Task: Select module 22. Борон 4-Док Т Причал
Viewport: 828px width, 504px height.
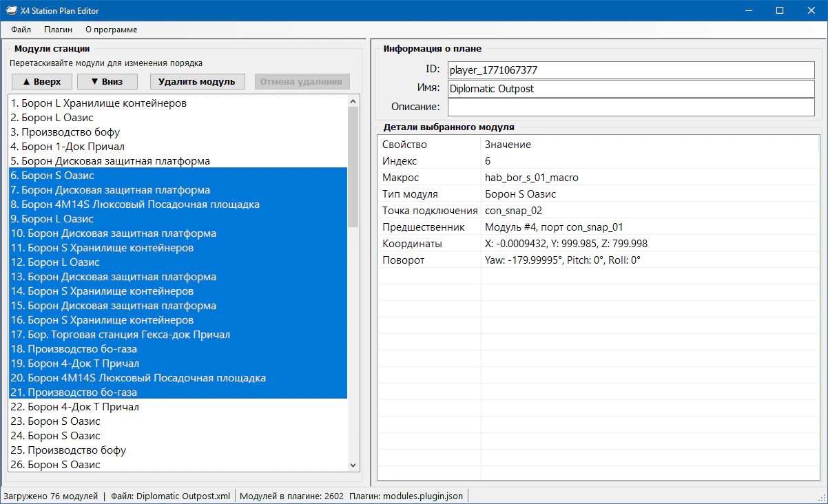Action: point(74,407)
